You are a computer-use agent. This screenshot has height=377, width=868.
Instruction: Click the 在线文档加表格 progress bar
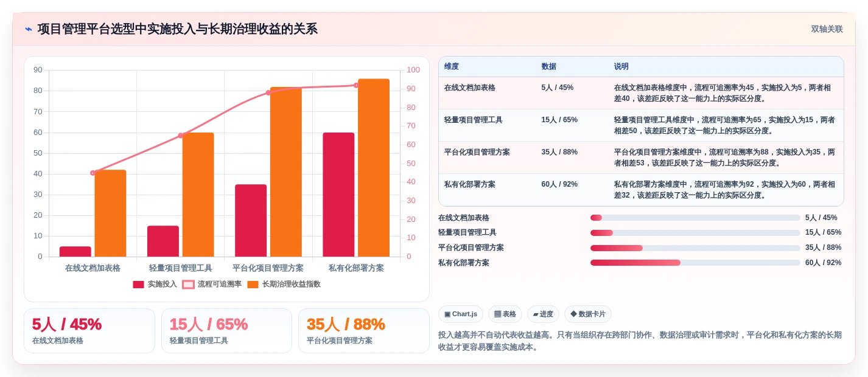(695, 218)
